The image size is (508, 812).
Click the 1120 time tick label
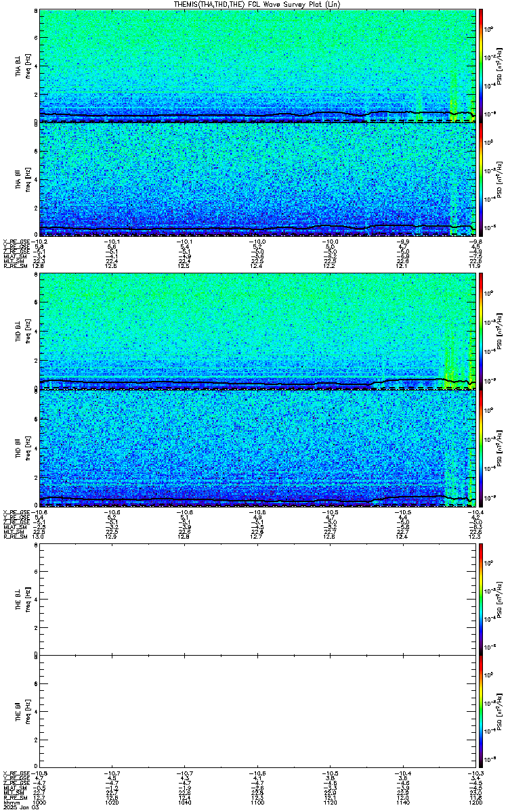pyautogui.click(x=330, y=803)
